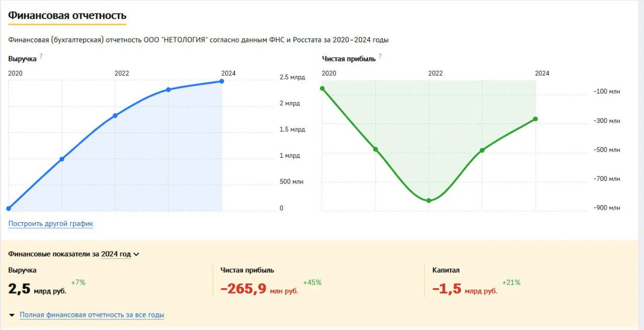Click the black triangle before Полная финансовая отчетность
The image size is (644, 330).
pyautogui.click(x=12, y=315)
